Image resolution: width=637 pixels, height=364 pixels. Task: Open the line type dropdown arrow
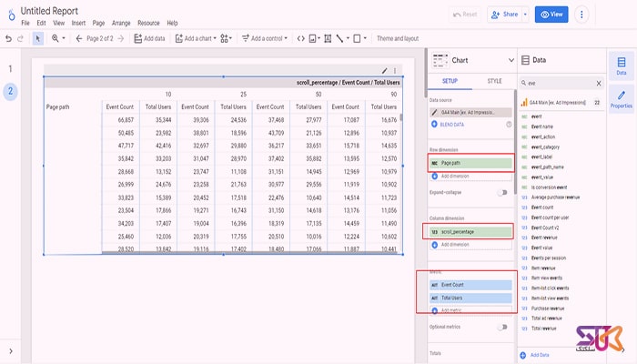coord(348,38)
